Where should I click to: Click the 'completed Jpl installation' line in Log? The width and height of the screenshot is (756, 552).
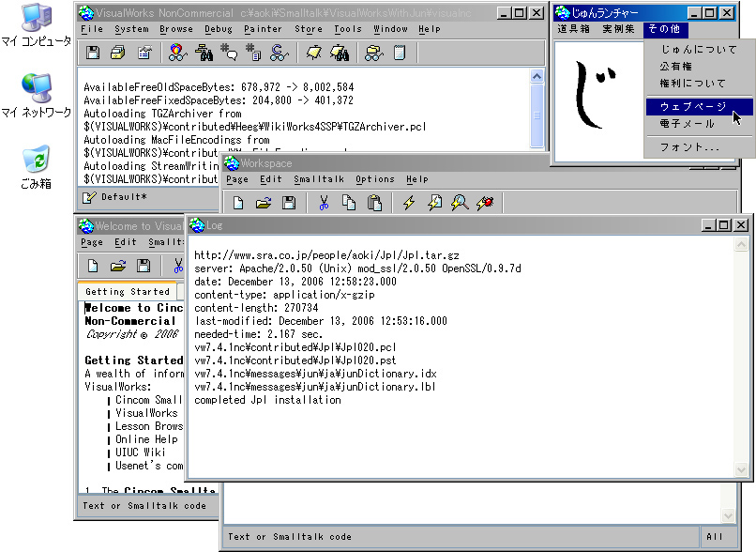[267, 400]
